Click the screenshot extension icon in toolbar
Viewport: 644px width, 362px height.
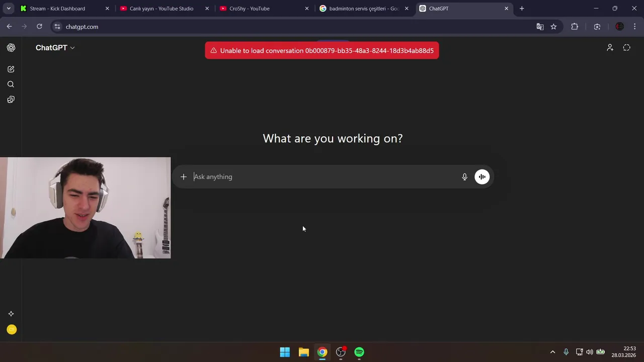(597, 27)
